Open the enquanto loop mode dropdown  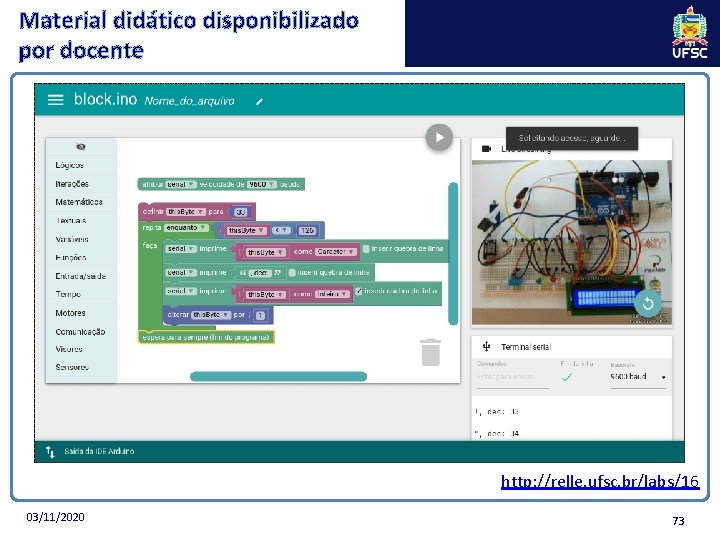click(186, 228)
